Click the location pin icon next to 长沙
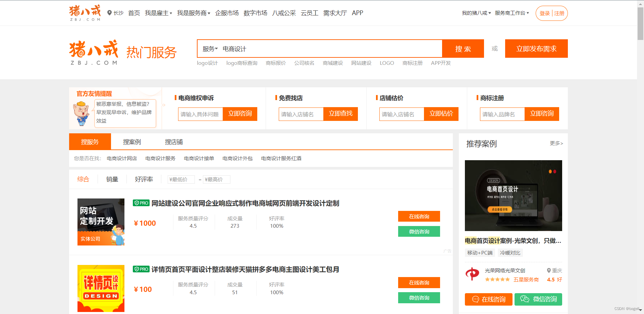The width and height of the screenshot is (644, 314). coord(109,13)
